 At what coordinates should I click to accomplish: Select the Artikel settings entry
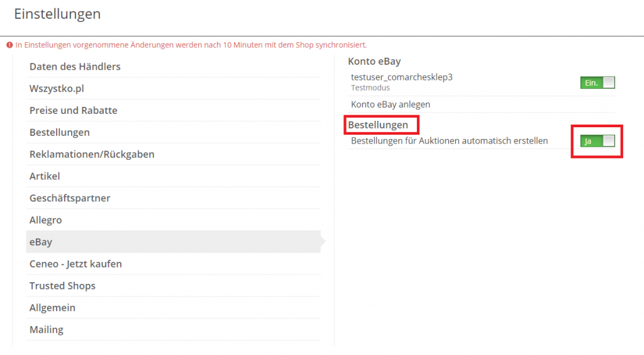tap(174, 176)
